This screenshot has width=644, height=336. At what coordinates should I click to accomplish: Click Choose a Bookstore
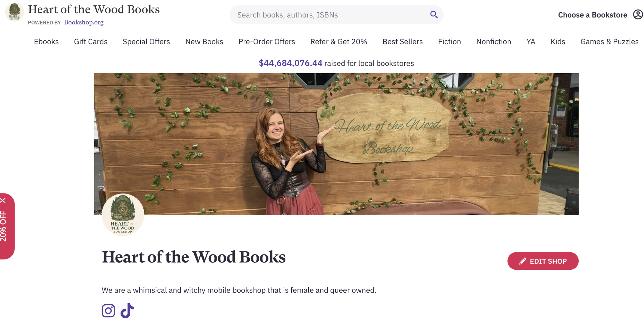(x=592, y=15)
